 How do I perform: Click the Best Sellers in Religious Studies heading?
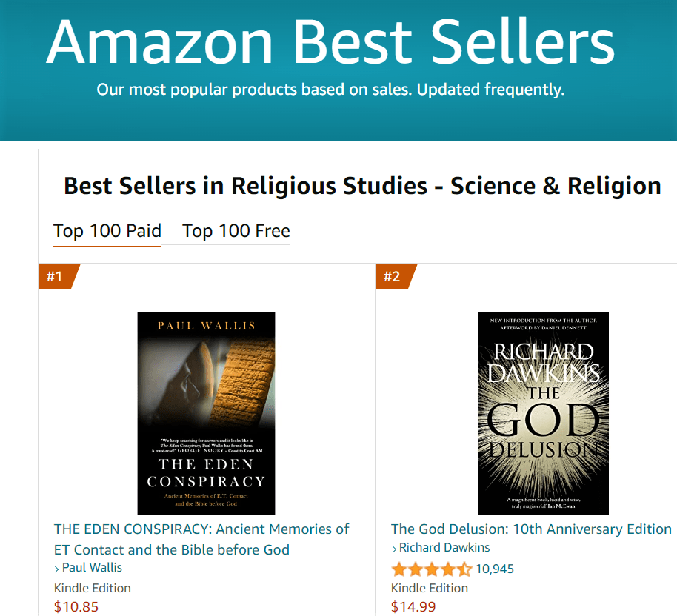tap(362, 186)
